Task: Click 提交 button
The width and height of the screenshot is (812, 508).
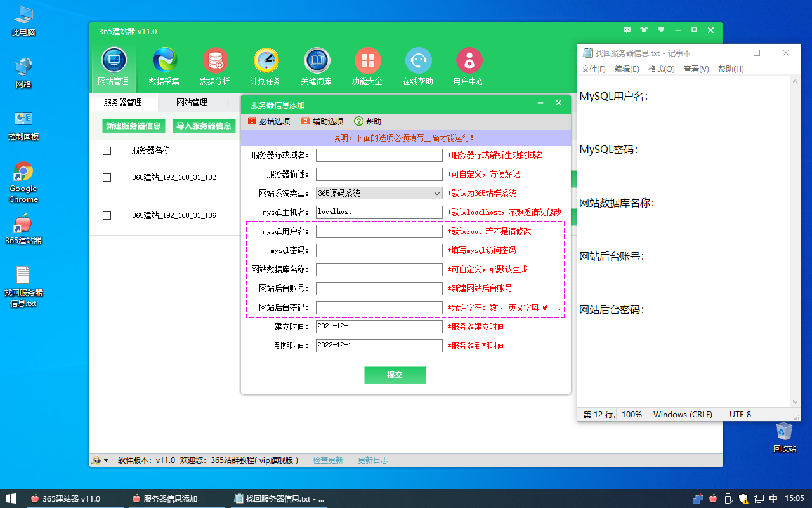Action: pos(395,375)
